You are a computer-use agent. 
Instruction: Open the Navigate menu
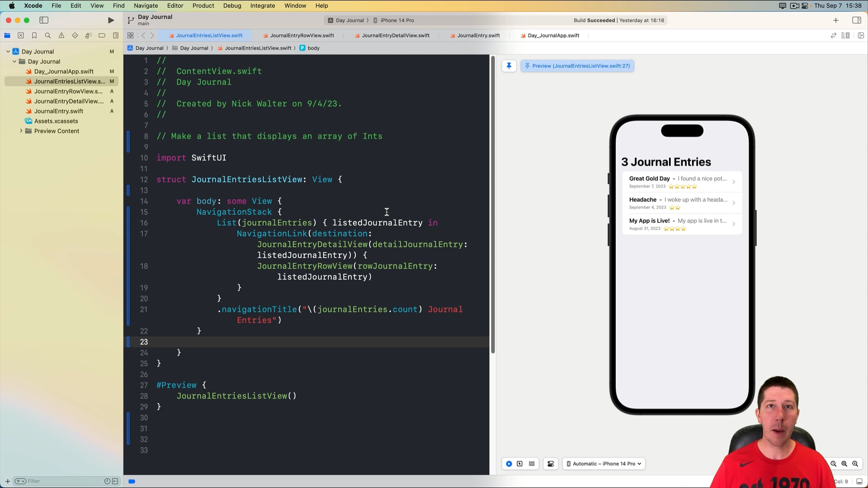click(146, 5)
